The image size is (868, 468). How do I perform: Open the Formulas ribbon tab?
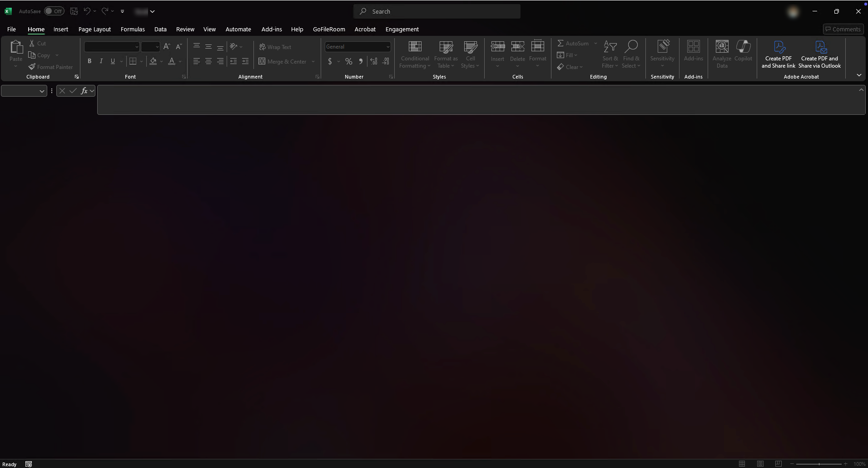(133, 29)
